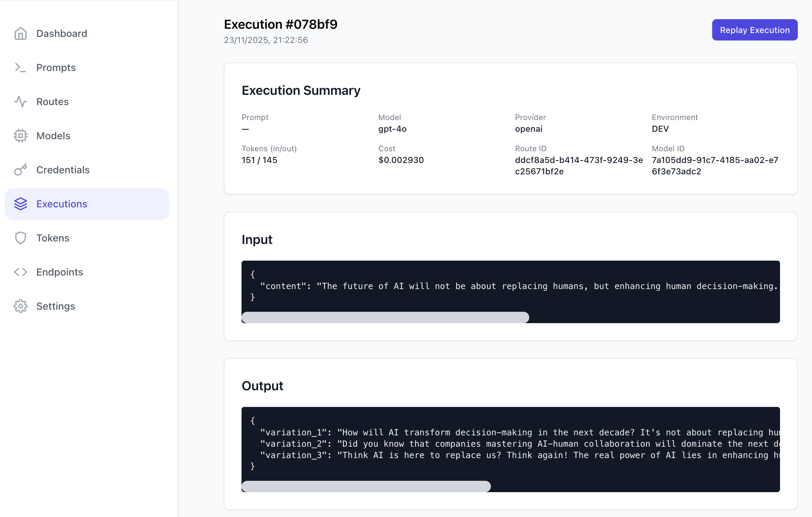Go to the Endpoints page
This screenshot has height=517, width=812.
[x=59, y=272]
